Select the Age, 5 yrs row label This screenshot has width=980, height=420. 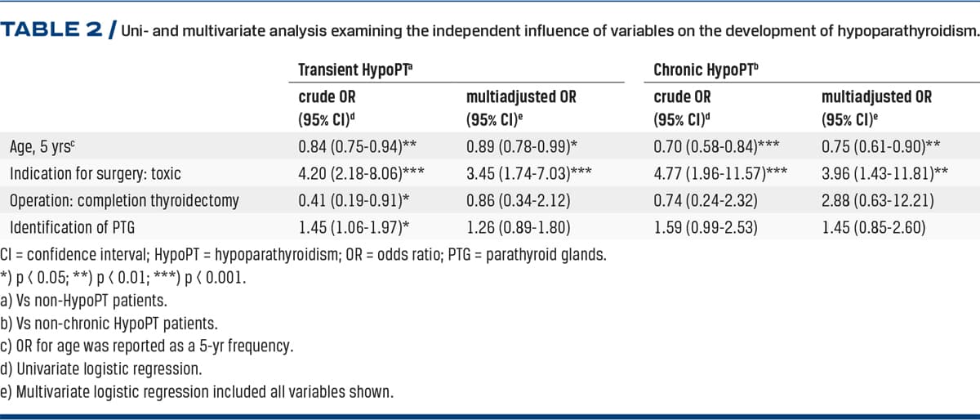46,149
